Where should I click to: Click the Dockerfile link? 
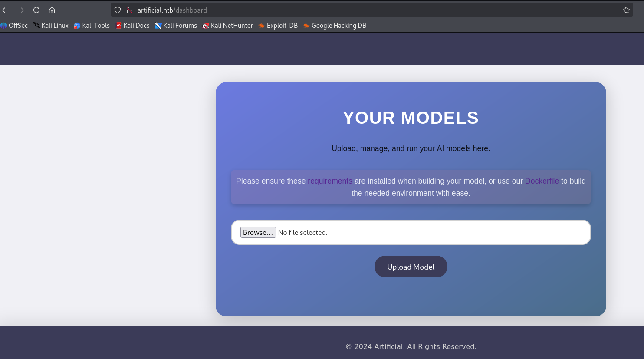point(542,181)
